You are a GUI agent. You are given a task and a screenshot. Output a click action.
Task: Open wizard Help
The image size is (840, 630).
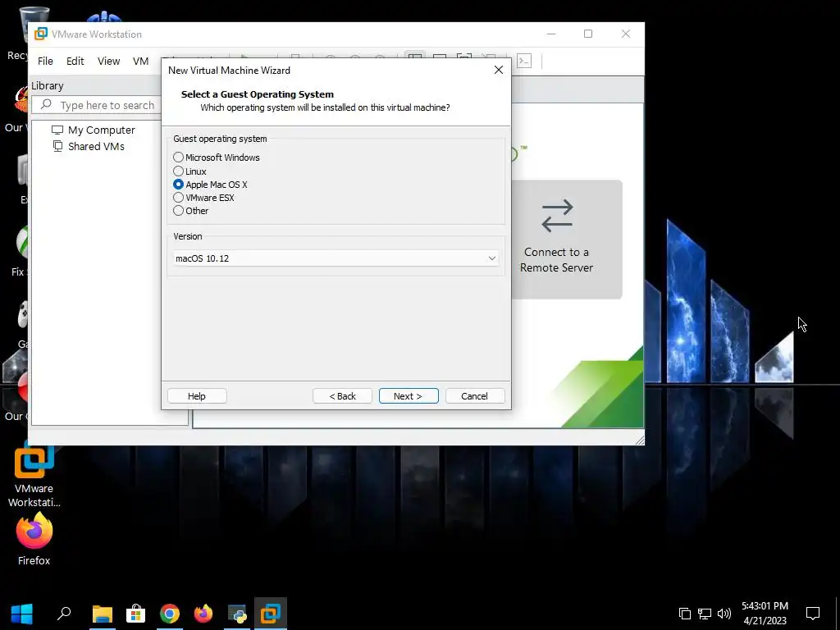[x=197, y=396]
